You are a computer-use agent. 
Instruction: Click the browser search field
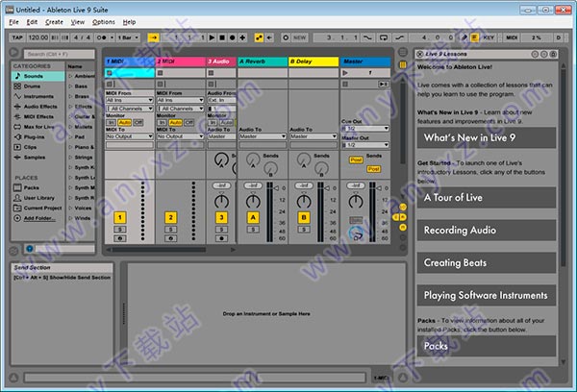pyautogui.click(x=60, y=54)
